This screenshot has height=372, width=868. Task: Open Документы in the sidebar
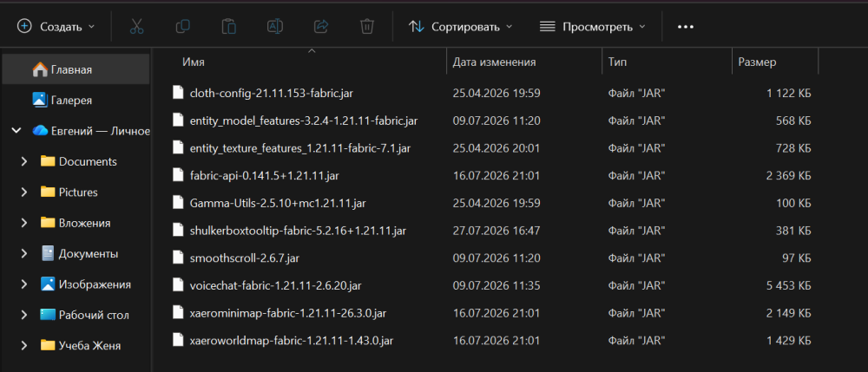[80, 254]
